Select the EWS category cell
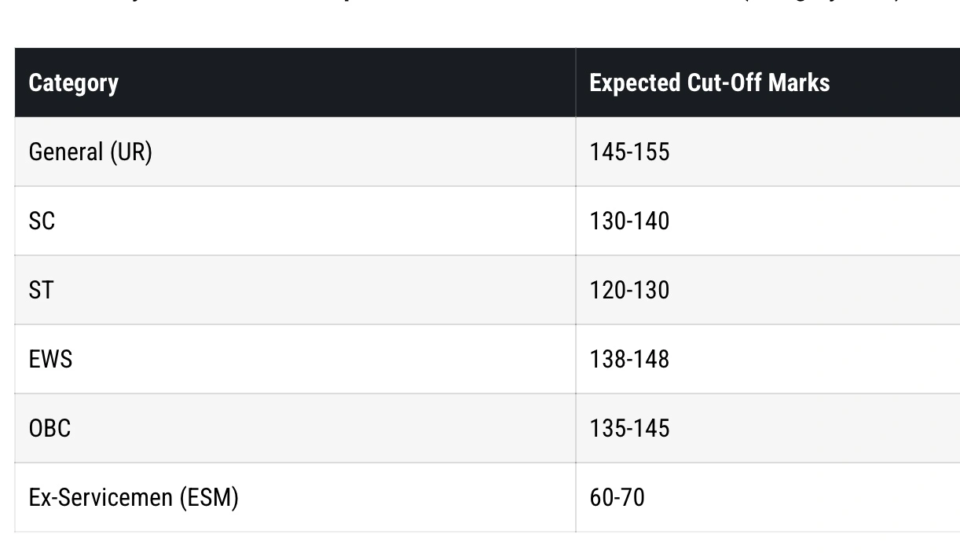The height and width of the screenshot is (560, 960). tap(50, 359)
